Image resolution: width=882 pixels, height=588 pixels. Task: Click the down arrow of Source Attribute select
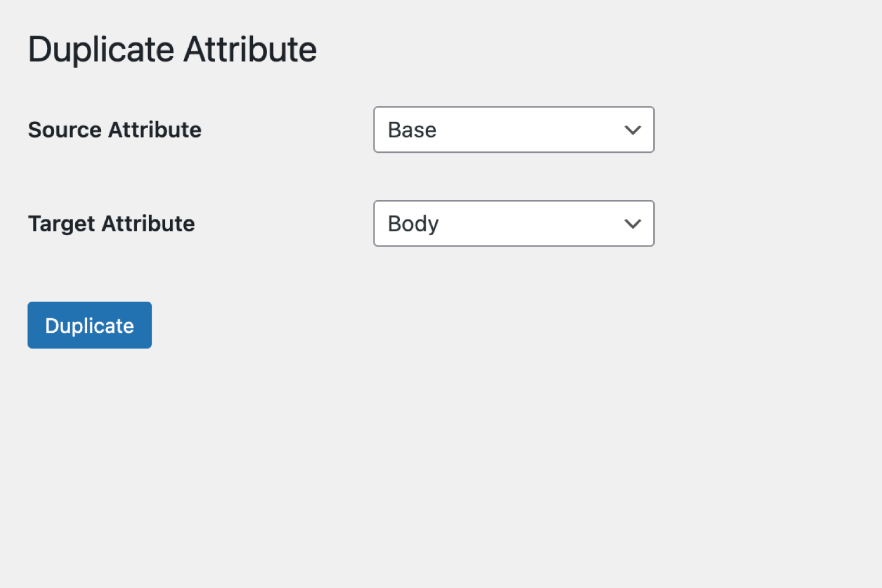click(x=633, y=130)
